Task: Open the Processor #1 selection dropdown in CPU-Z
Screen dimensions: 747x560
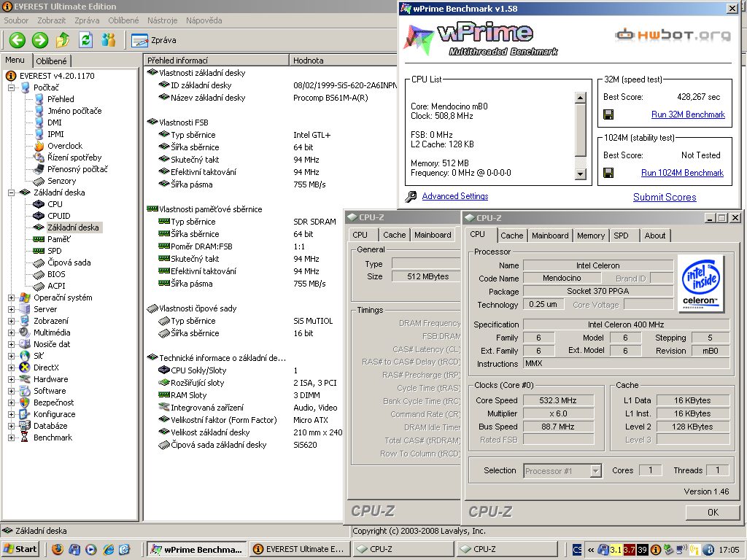Action: click(595, 471)
